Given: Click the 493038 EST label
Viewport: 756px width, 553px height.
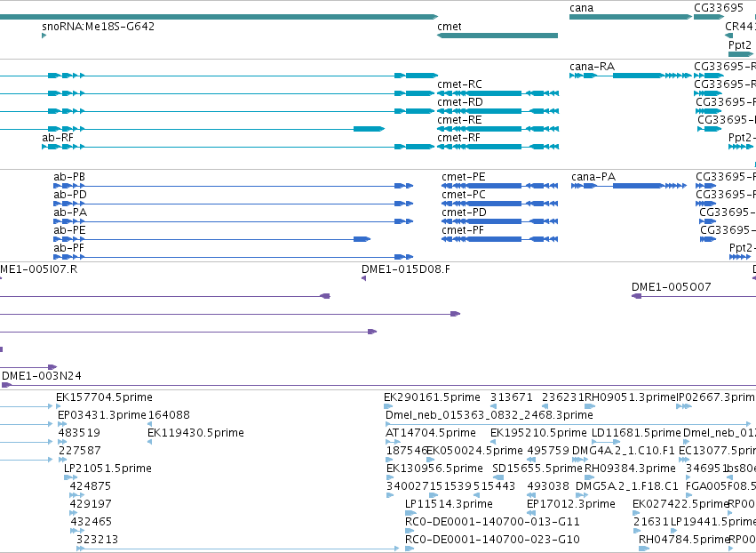Looking at the screenshot, I should point(548,486).
